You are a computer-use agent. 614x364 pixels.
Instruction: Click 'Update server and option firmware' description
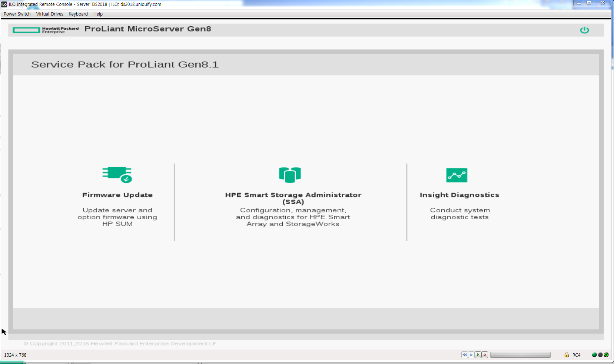[x=117, y=217]
